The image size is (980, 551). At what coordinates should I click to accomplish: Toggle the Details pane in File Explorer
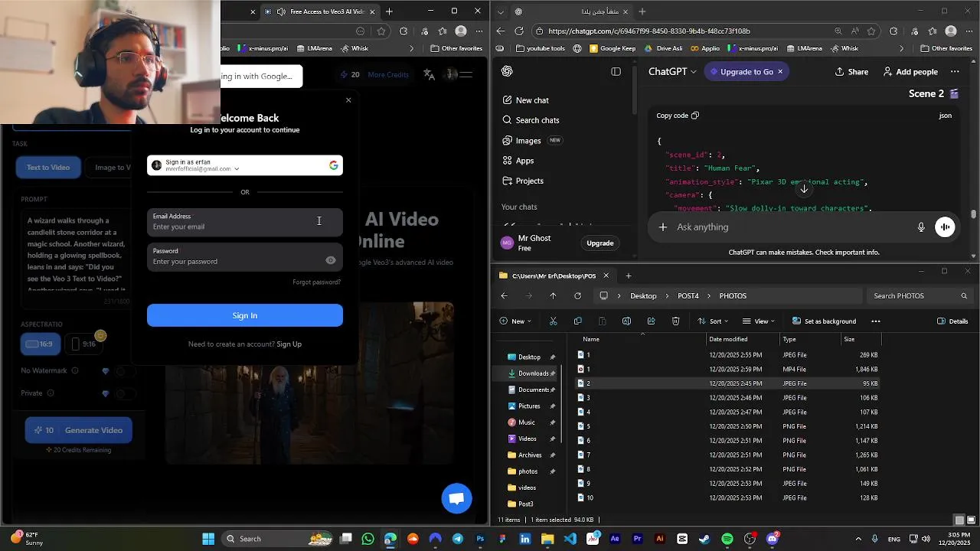coord(952,321)
